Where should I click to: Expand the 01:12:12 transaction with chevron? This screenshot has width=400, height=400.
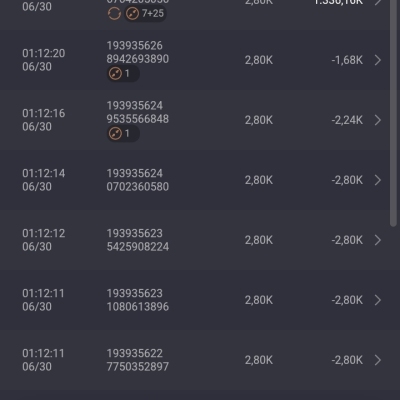(x=378, y=240)
